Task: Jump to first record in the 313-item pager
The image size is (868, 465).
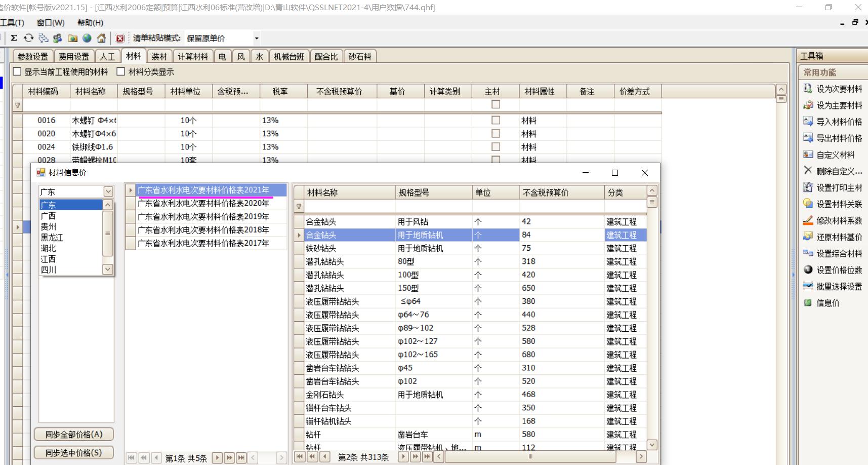Action: tap(300, 457)
